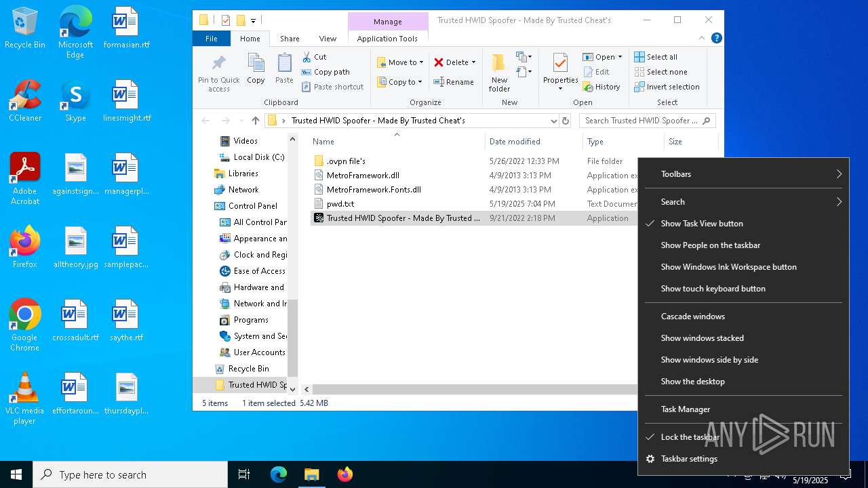This screenshot has width=868, height=488.
Task: Expand the address bar history dropdown
Action: 553,121
